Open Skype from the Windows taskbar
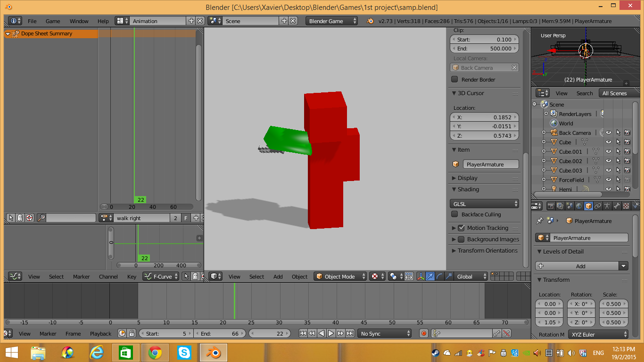This screenshot has height=362, width=644. pyautogui.click(x=184, y=353)
